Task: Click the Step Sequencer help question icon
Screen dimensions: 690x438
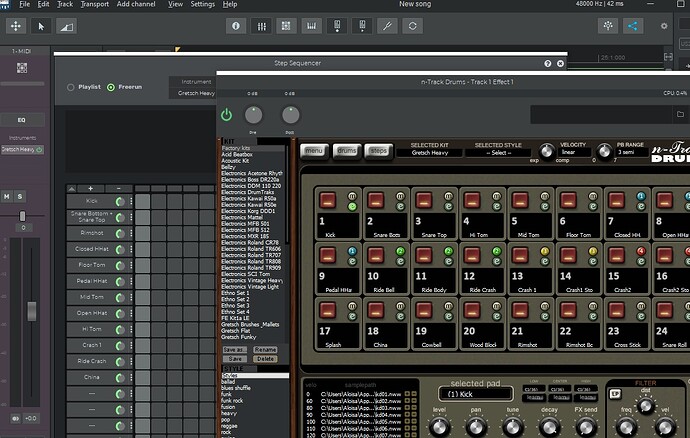Action: tap(547, 63)
